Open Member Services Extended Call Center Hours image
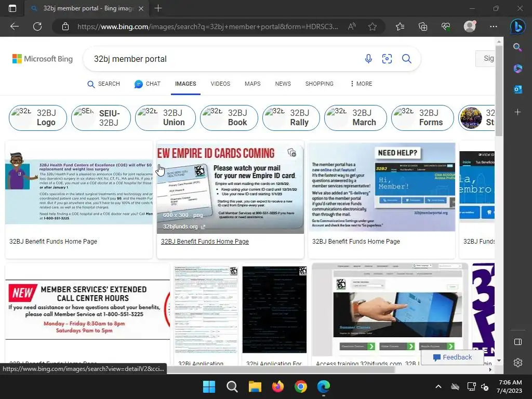The width and height of the screenshot is (532, 399). pos(87,309)
